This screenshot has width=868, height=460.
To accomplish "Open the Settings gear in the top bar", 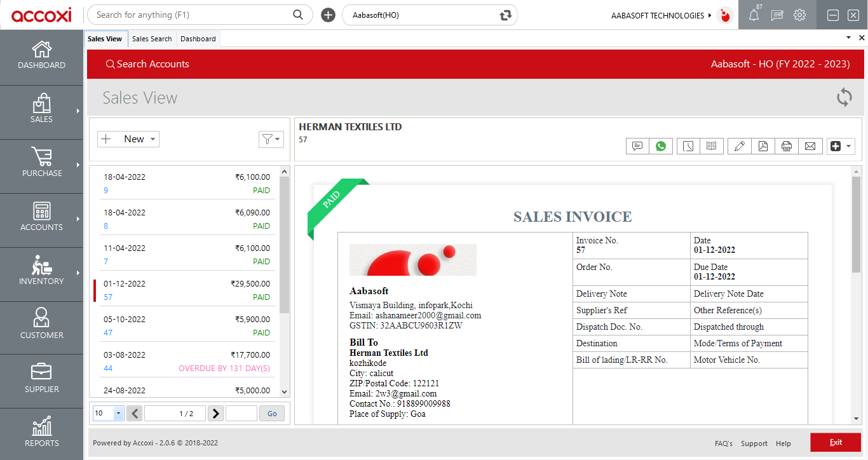I will point(799,15).
